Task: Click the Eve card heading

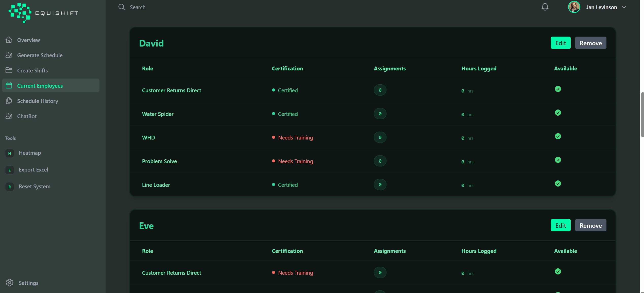Action: tap(146, 226)
